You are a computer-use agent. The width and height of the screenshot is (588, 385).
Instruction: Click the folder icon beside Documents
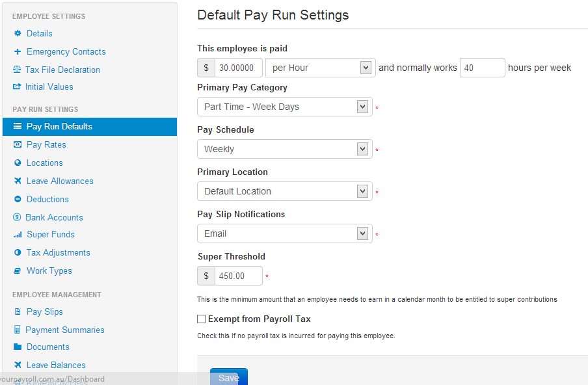click(x=18, y=347)
